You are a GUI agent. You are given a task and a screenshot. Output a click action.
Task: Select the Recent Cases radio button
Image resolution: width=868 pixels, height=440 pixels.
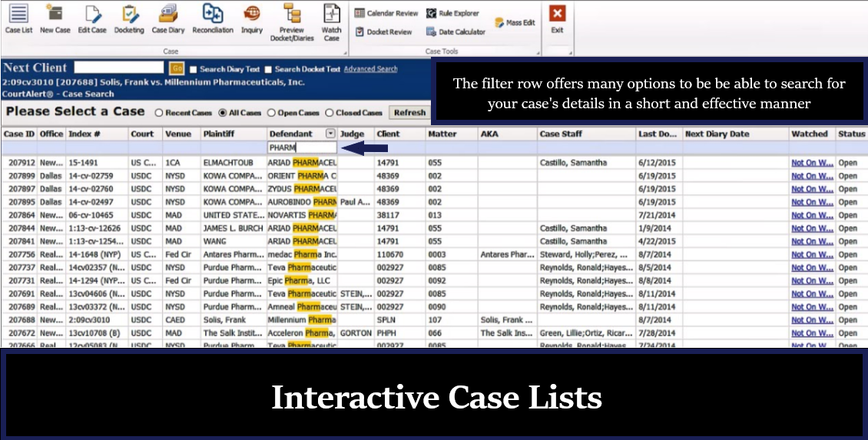(x=159, y=112)
